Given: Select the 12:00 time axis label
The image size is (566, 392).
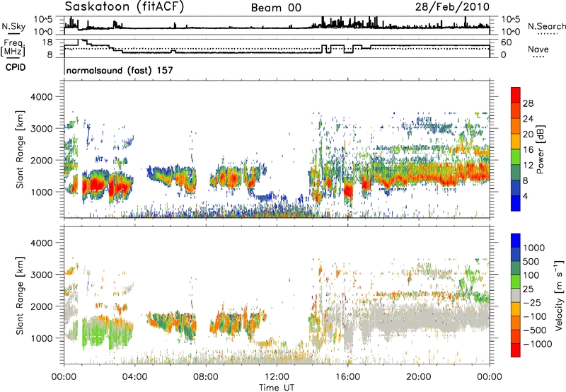Looking at the screenshot, I should coord(277,377).
